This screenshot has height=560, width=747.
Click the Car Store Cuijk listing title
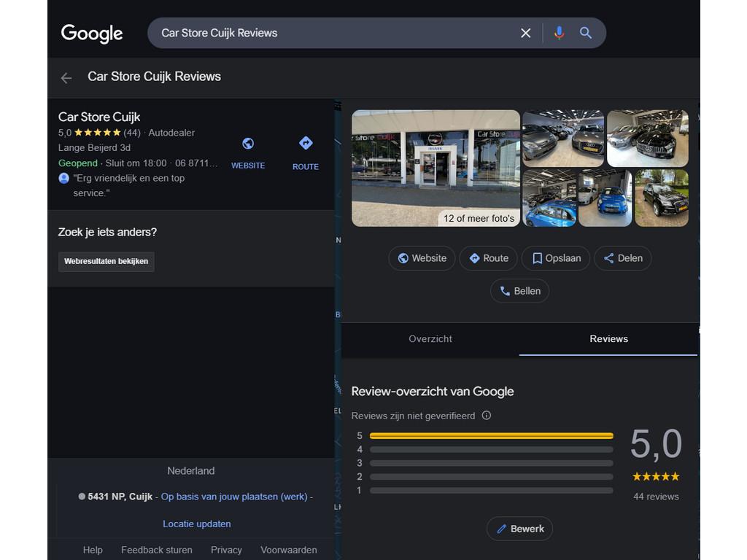pyautogui.click(x=99, y=117)
